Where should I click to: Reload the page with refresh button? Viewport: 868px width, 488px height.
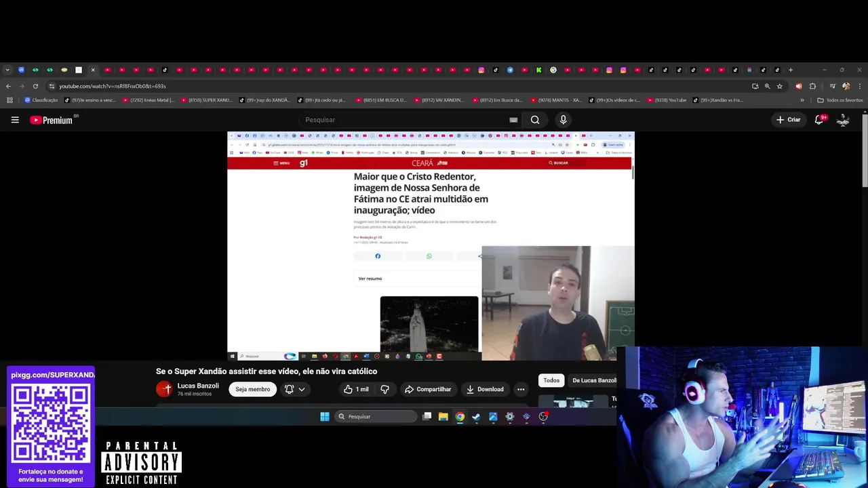tap(35, 86)
